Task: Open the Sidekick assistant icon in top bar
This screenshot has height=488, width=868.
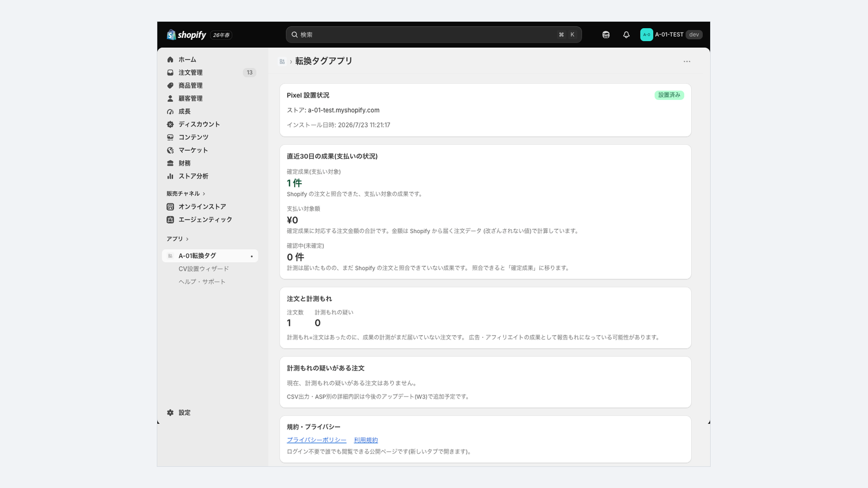Action: (x=606, y=35)
